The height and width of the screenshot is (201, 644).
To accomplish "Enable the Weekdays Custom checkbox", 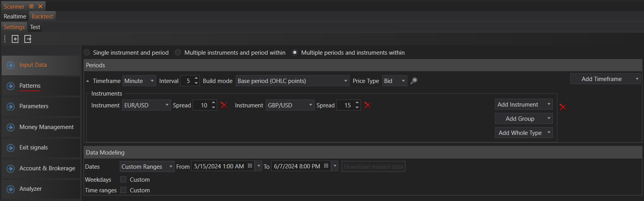I will click(x=123, y=180).
